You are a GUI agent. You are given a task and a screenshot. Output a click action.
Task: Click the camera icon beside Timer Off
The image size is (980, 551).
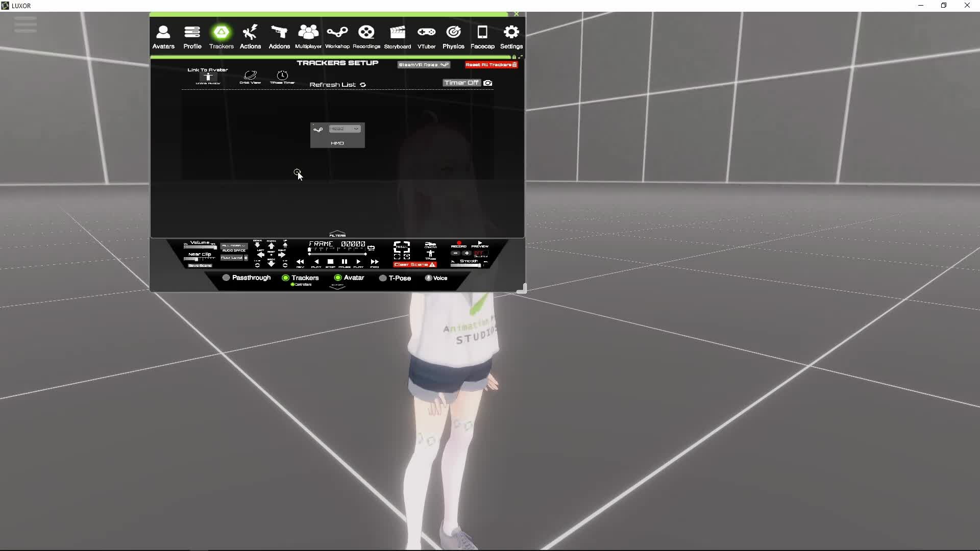488,83
